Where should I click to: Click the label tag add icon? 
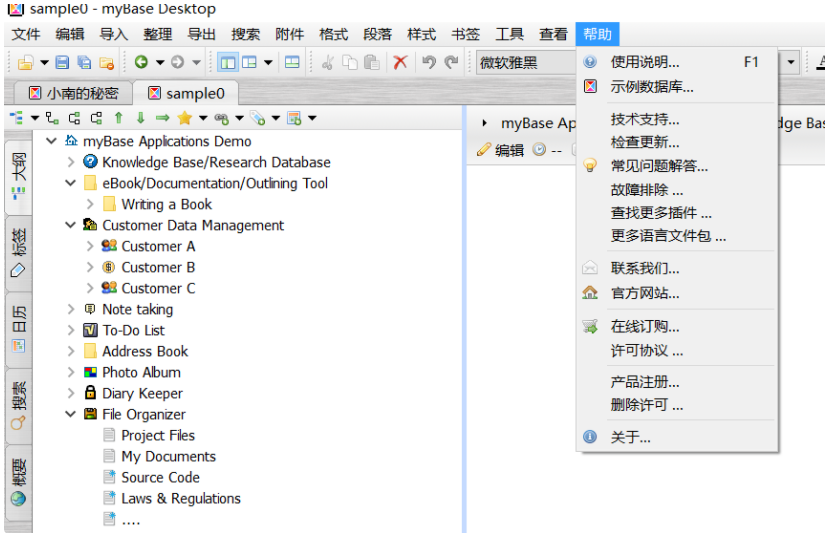(258, 118)
